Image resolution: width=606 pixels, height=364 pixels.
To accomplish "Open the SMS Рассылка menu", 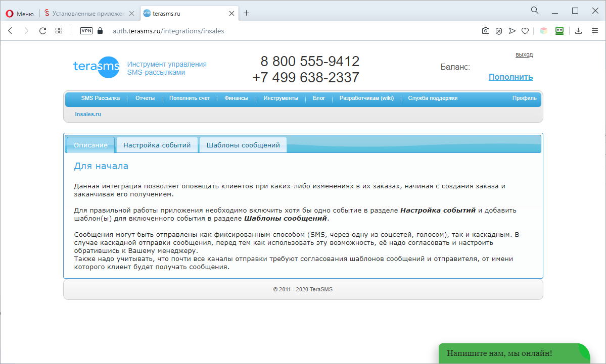I will (x=101, y=98).
